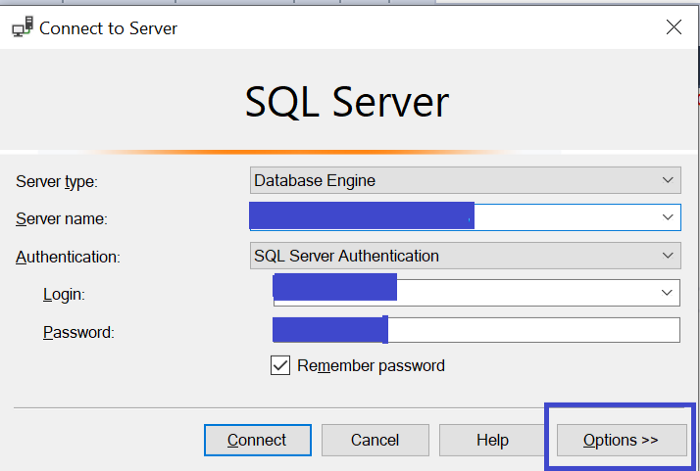Click the Server type label
Image resolution: width=700 pixels, height=471 pixels.
(x=57, y=182)
